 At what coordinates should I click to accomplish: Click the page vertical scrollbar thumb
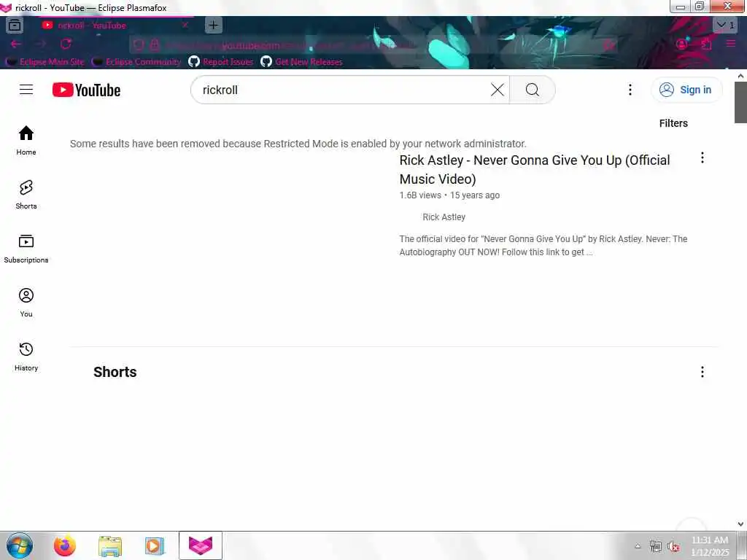coord(740,102)
